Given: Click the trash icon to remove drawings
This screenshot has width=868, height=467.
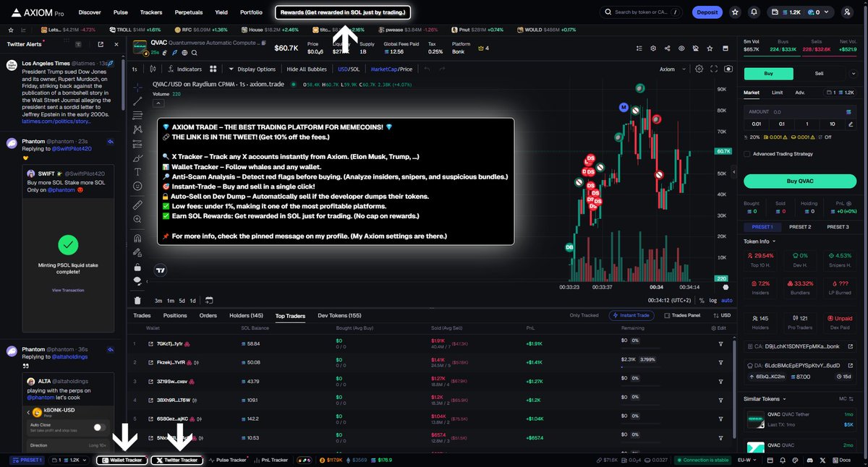Looking at the screenshot, I should point(137,300).
